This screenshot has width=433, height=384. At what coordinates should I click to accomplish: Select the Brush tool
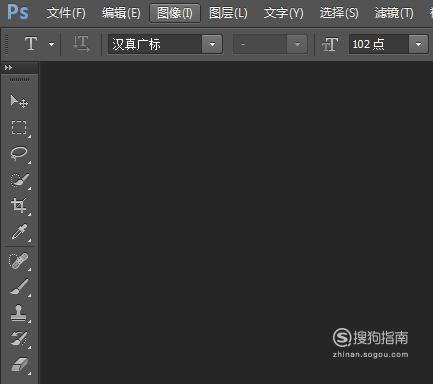click(19, 287)
